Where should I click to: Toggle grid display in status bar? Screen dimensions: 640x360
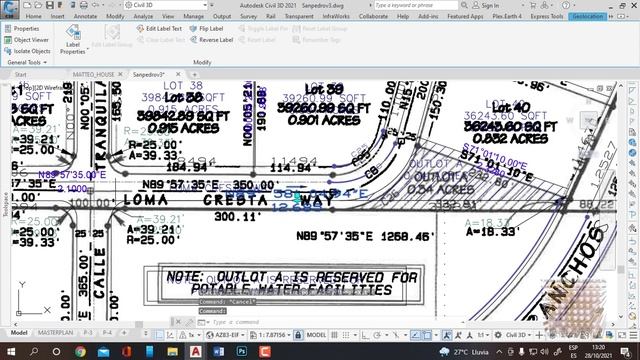point(334,335)
